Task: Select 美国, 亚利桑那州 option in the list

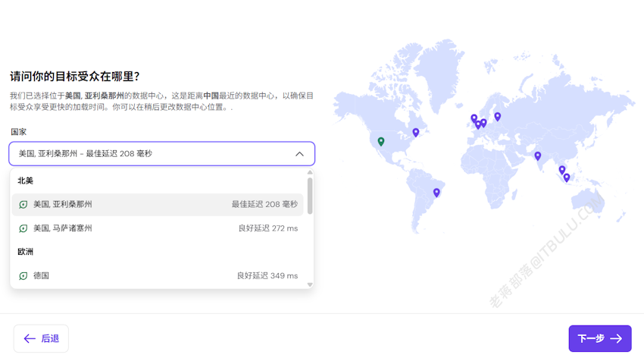Action: [x=158, y=204]
